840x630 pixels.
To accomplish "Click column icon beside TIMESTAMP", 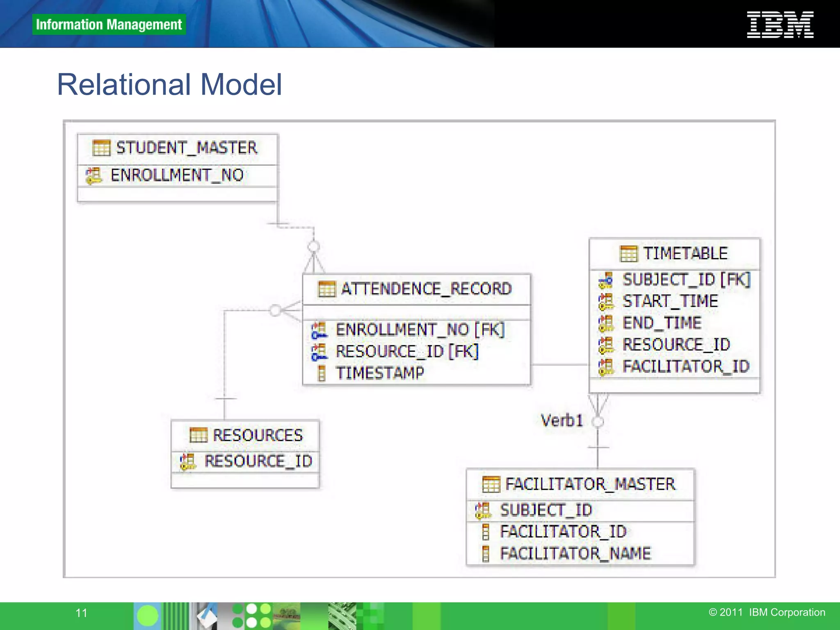I will coord(322,373).
